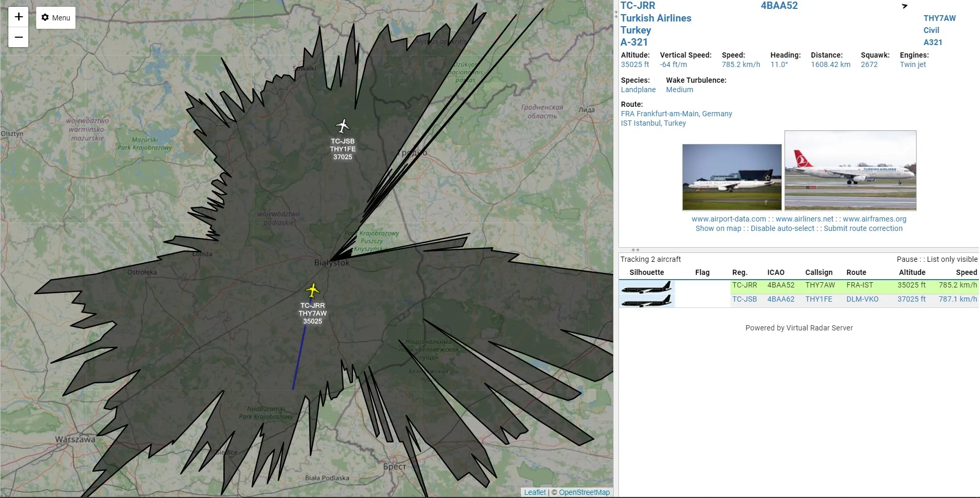The height and width of the screenshot is (498, 980).
Task: Select the white TC-JSB aircraft marker on map
Action: 343,126
